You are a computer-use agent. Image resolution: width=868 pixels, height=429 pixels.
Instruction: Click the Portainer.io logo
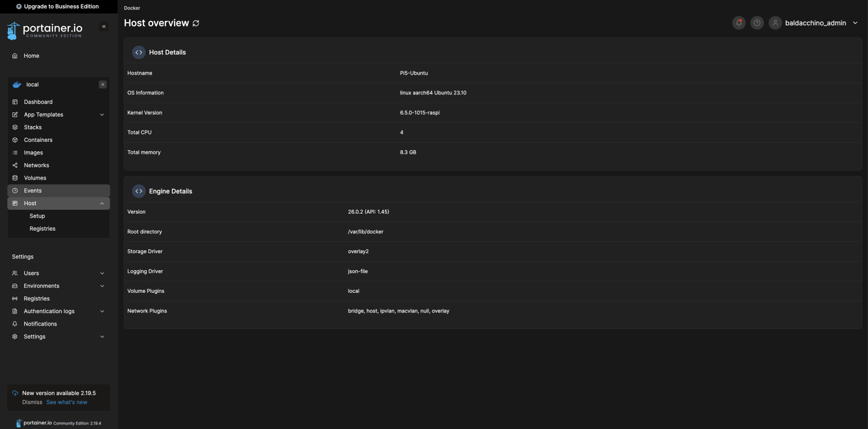pos(45,31)
